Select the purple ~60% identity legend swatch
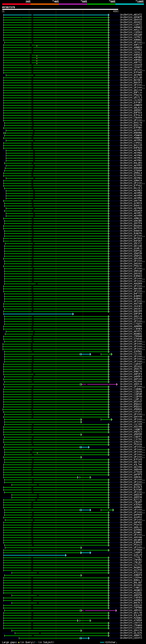The height and width of the screenshot is (644, 146). (x=73, y=4)
